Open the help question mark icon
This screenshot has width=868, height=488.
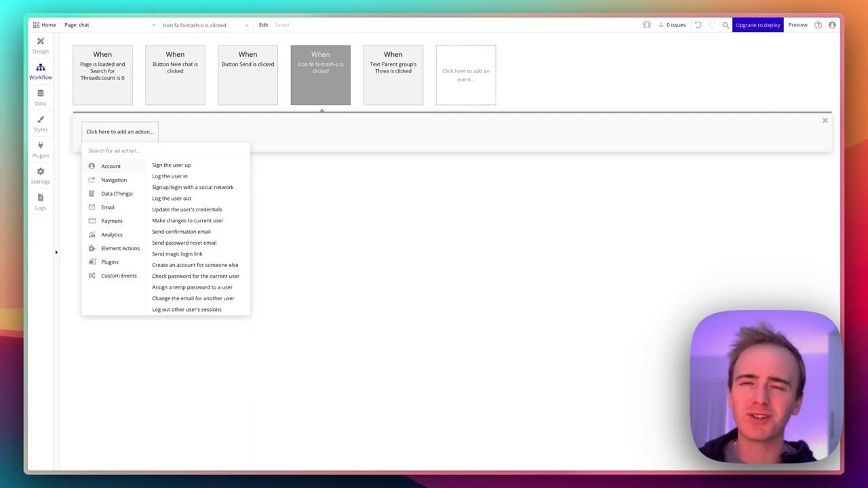point(818,25)
